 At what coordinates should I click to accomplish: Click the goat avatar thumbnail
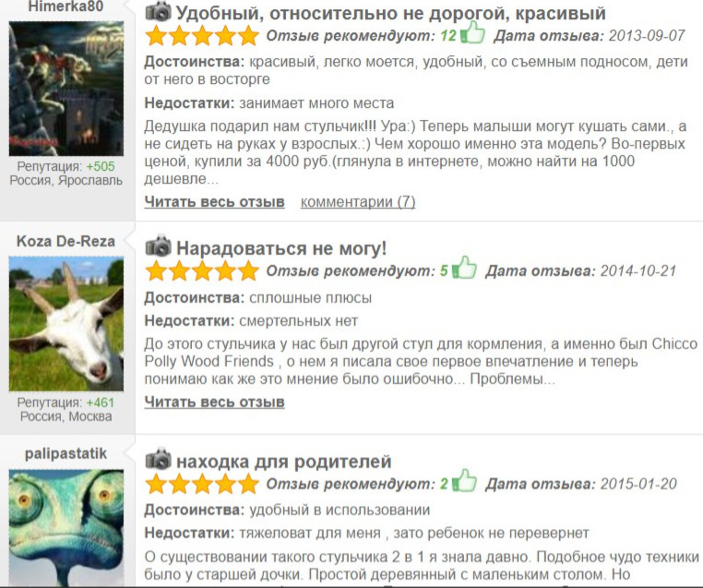66,323
